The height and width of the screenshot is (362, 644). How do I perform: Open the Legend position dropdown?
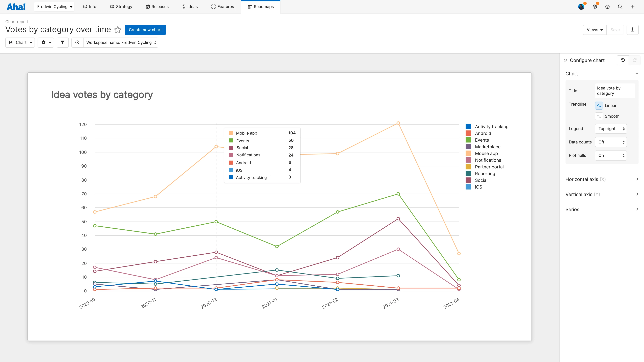click(x=611, y=129)
